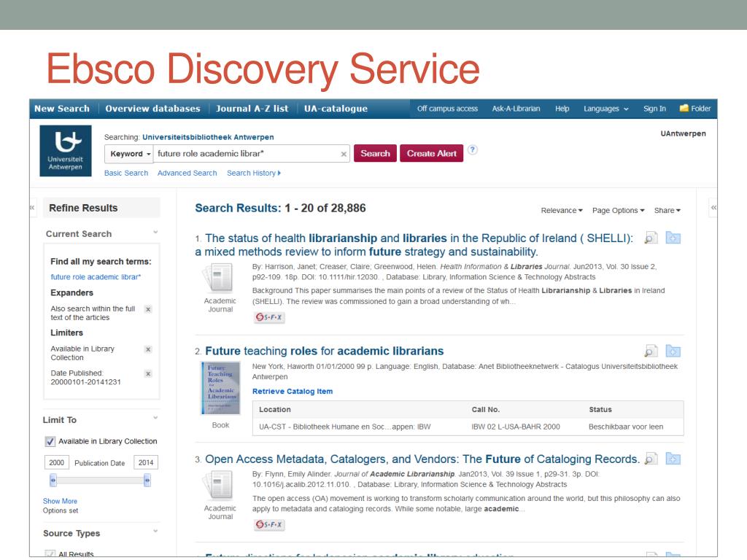
Task: Collapse the Limit To section
Action: coord(155,418)
